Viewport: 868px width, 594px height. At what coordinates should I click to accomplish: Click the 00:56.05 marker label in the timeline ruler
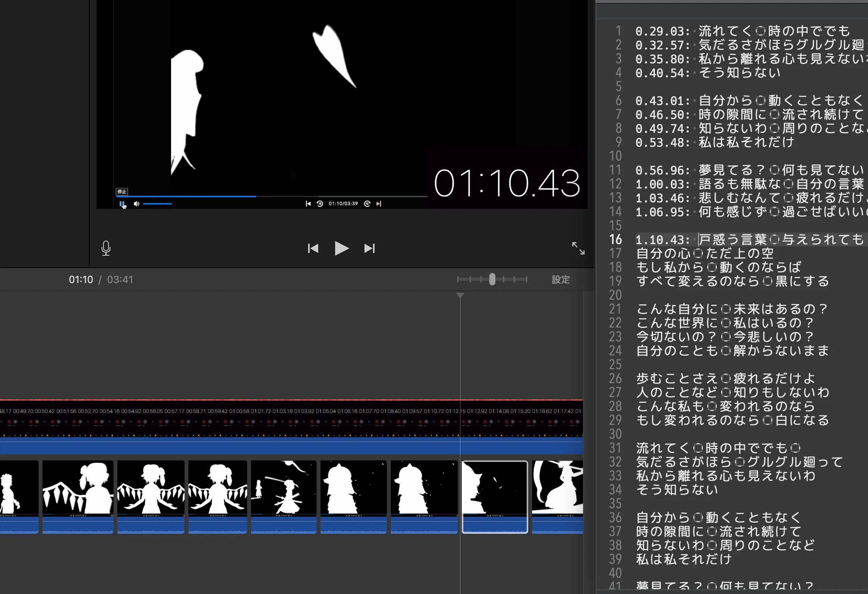[153, 411]
